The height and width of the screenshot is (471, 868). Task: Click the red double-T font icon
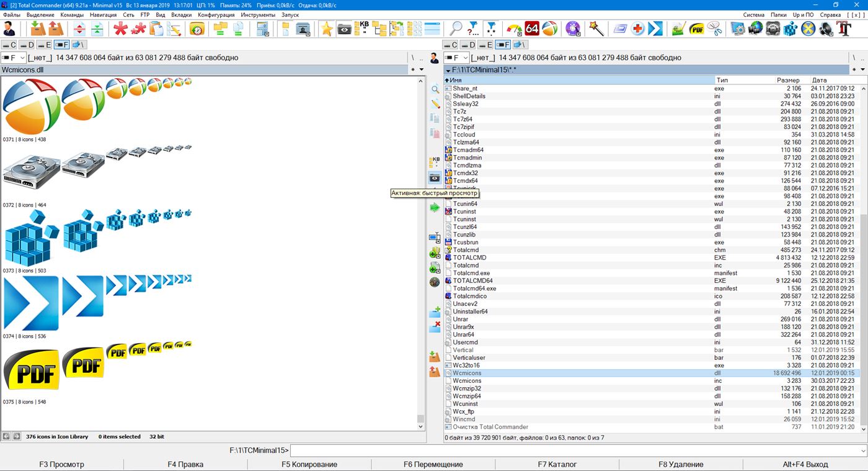coord(843,29)
